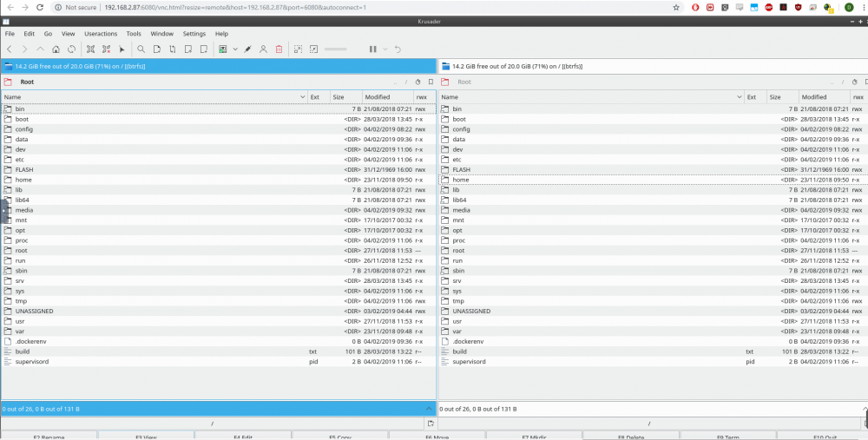Open the Help menu
This screenshot has height=440, width=868.
tap(221, 34)
